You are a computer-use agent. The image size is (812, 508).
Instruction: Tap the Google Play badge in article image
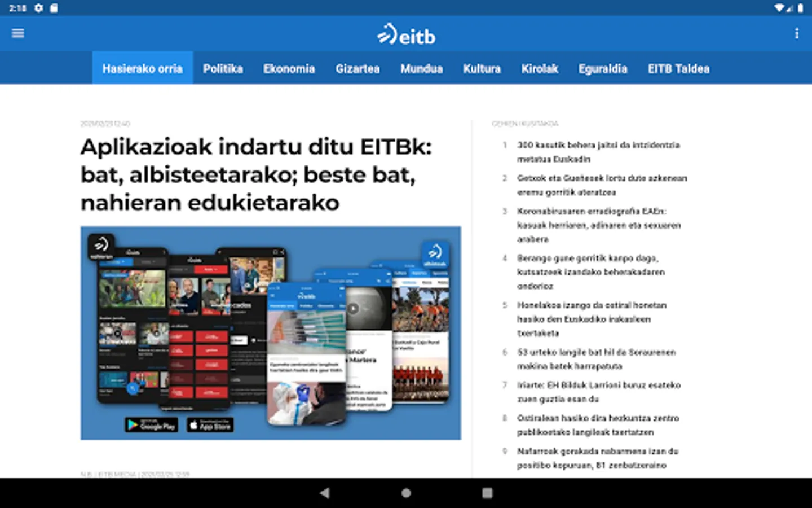click(x=151, y=425)
